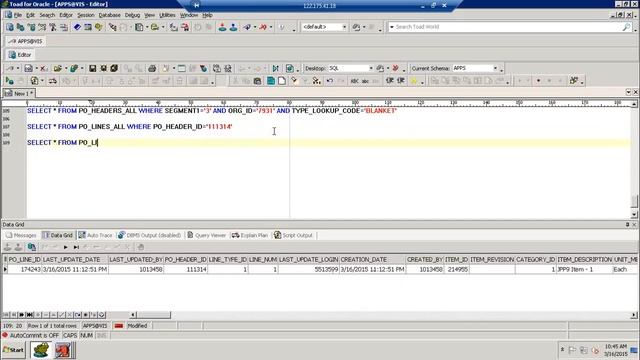Expand the arrow next to the Open file icon
Image resolution: width=640 pixels, height=360 pixels.
(x=66, y=68)
